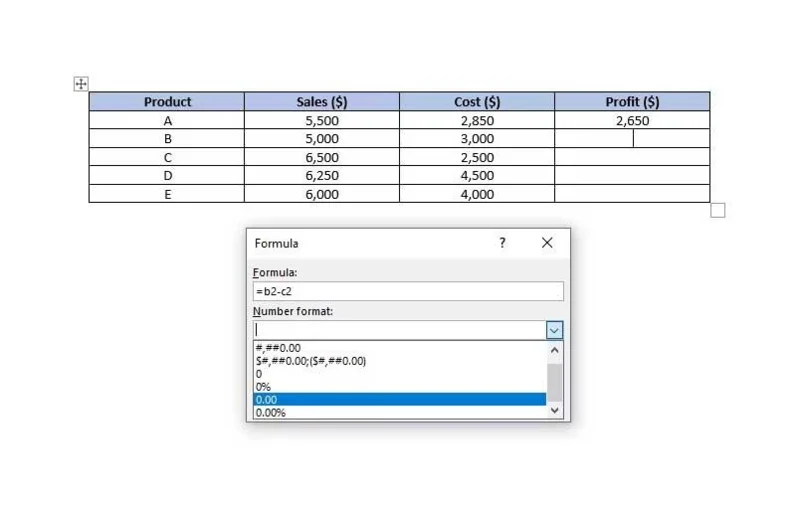Click the Product C cell
Screen dimensions: 800x505
click(167, 157)
